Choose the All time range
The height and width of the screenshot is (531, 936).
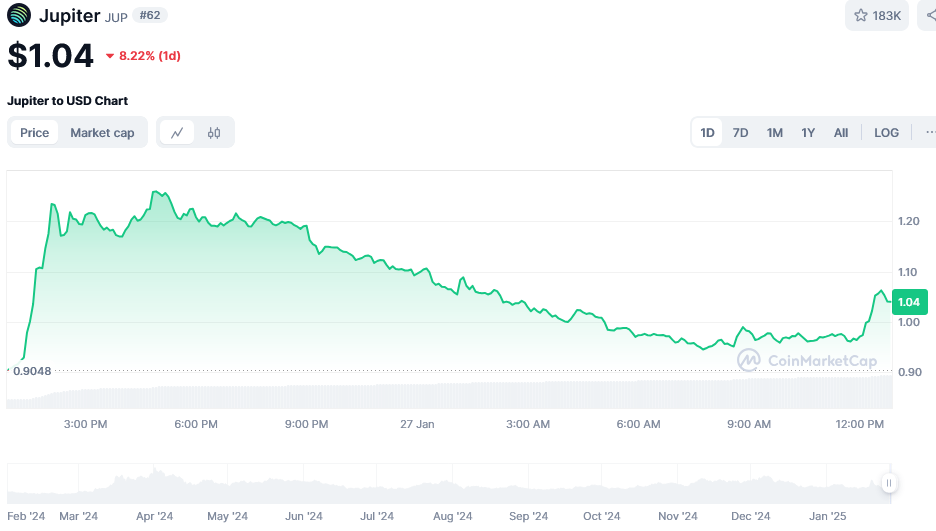(841, 132)
